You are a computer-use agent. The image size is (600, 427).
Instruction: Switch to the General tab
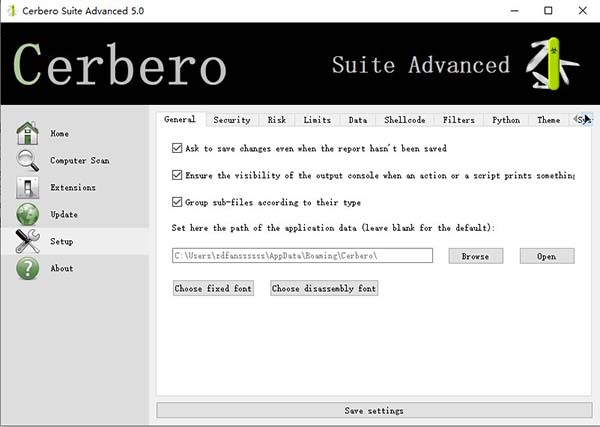pyautogui.click(x=180, y=119)
